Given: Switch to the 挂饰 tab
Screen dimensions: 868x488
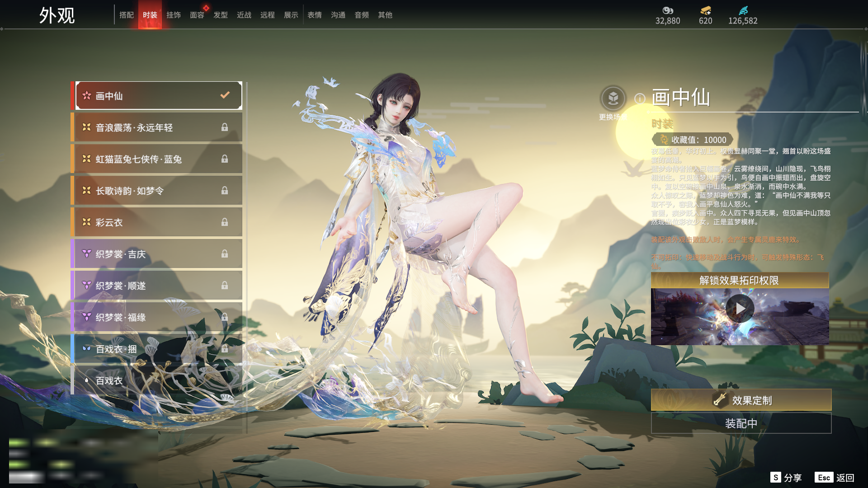Looking at the screenshot, I should pos(174,15).
